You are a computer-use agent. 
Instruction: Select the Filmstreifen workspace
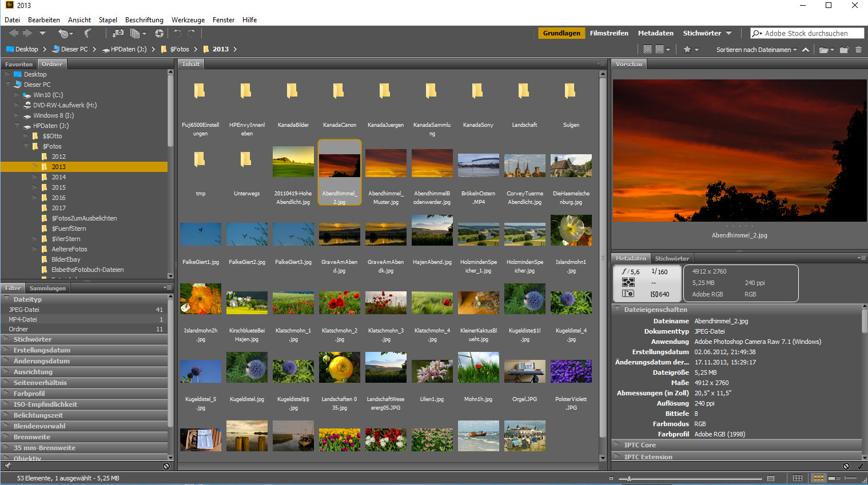[x=609, y=33]
